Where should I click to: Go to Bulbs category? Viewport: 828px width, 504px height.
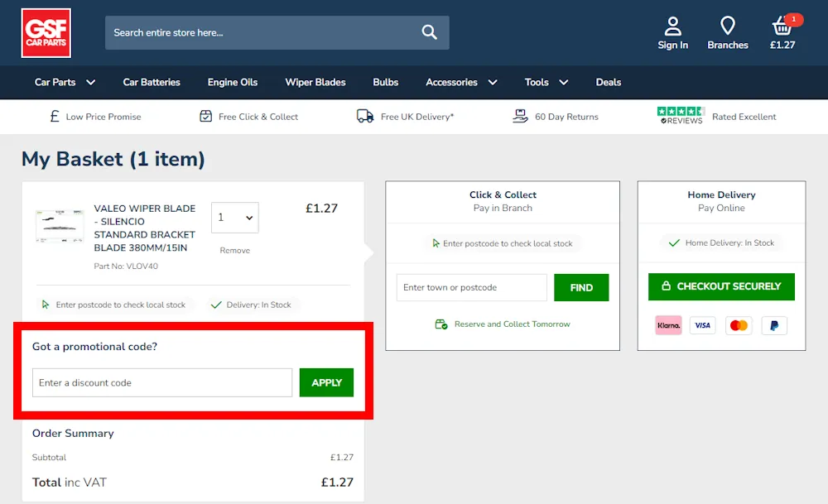386,82
